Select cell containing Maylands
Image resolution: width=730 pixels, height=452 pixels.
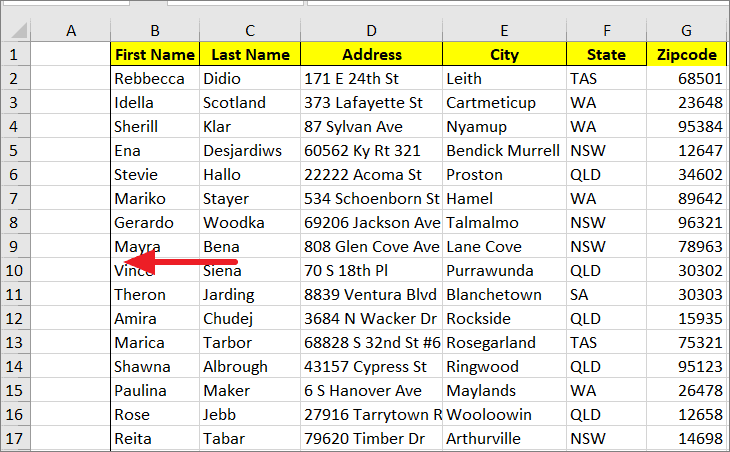tap(504, 391)
